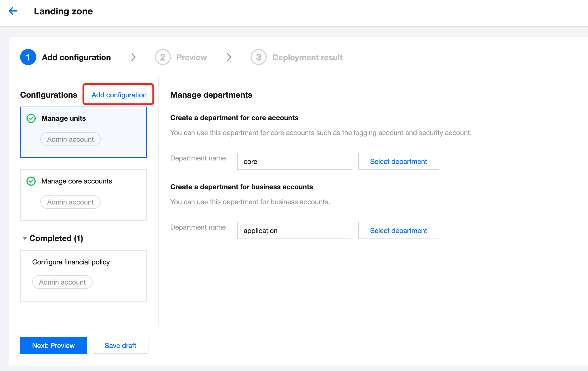
Task: Click the back arrow icon
Action: tap(13, 11)
